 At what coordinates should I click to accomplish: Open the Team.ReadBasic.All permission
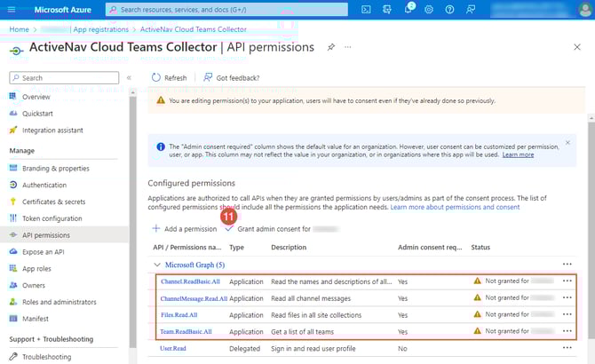[186, 332]
